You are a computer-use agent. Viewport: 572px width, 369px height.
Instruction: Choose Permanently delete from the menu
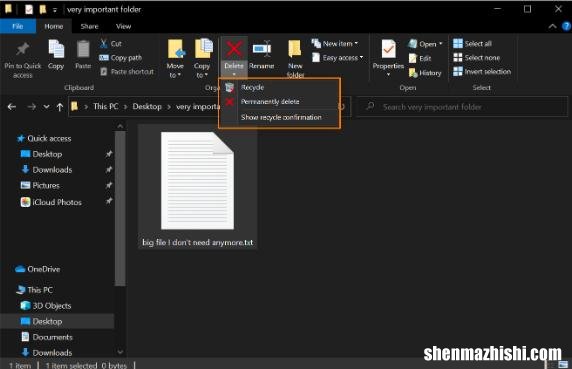coord(279,102)
